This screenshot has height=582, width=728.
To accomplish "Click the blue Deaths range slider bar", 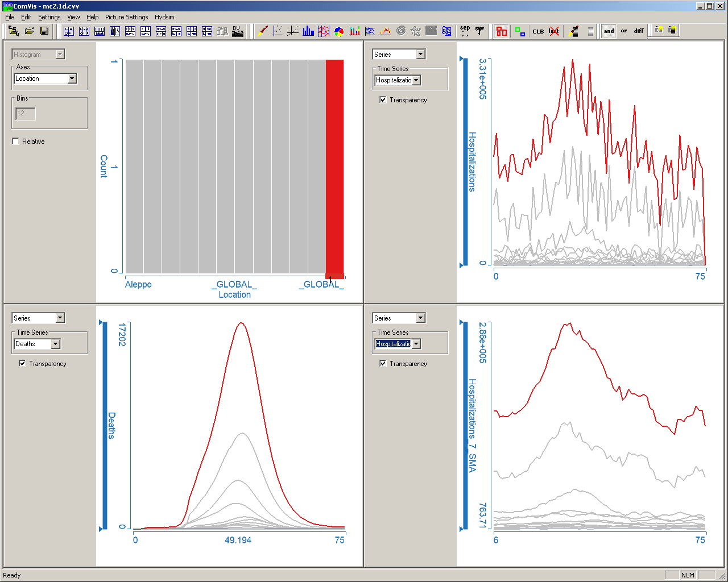I will (x=105, y=426).
